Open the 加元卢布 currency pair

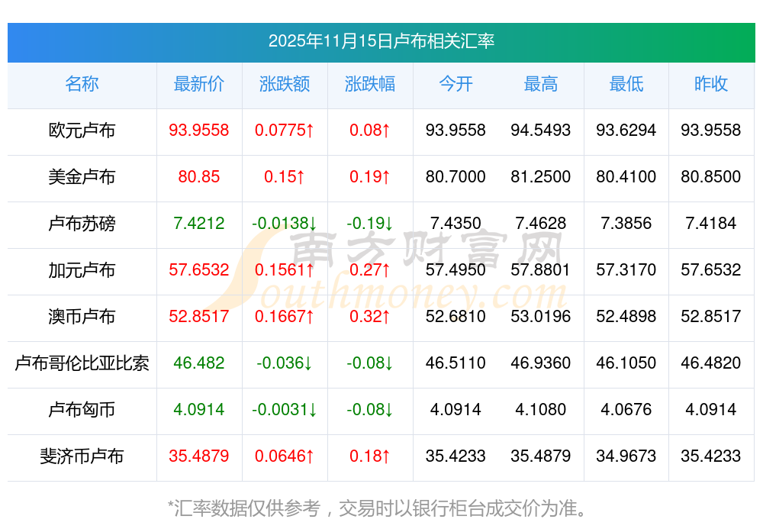82,270
